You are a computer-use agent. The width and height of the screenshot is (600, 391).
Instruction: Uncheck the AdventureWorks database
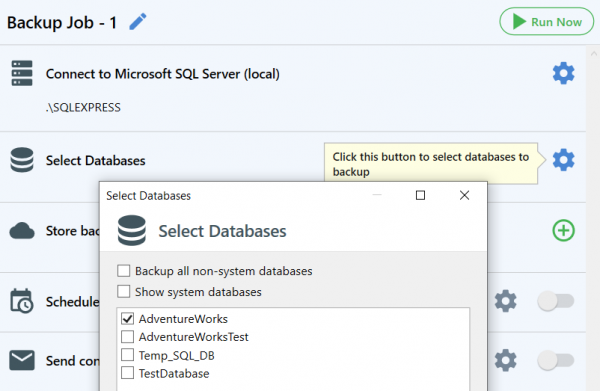(127, 318)
